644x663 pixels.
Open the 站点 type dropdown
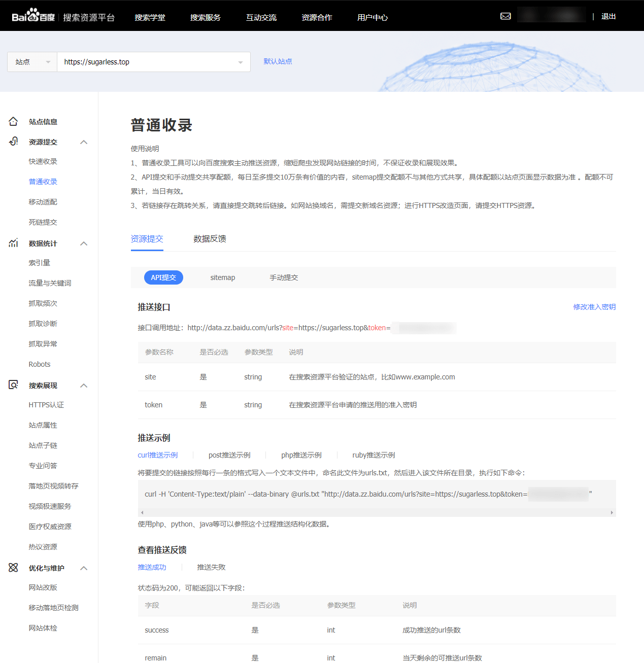point(32,62)
